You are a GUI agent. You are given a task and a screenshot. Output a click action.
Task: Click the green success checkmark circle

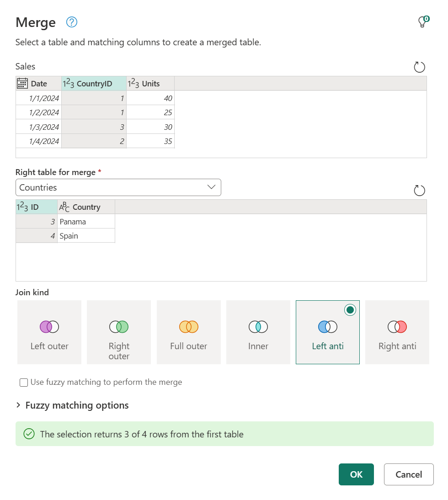click(29, 434)
